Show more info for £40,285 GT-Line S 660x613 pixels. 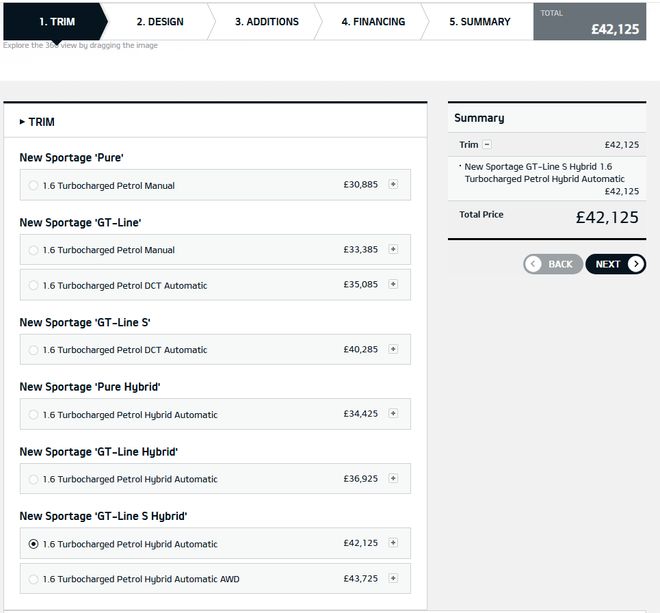[x=393, y=349]
